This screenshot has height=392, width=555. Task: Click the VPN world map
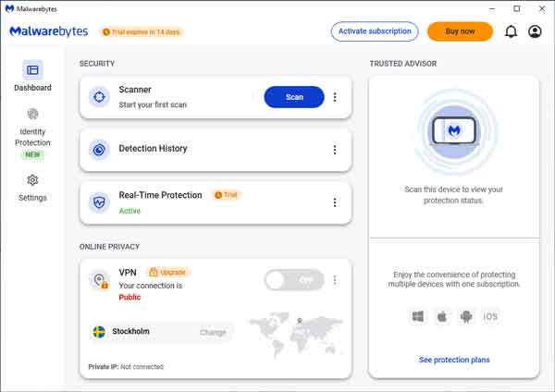point(296,335)
